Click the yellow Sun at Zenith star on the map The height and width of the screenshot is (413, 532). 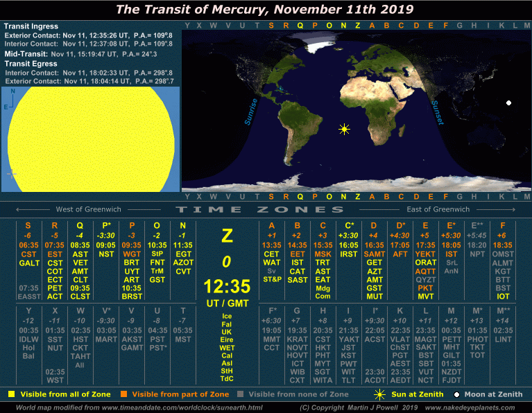[x=344, y=129]
